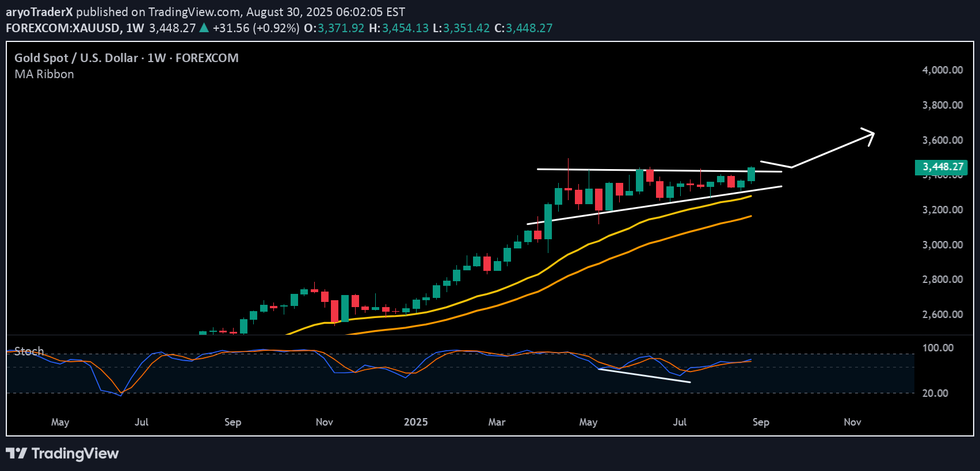Select the 3,000.00 price axis label
Viewport: 980px width, 471px height.
point(942,245)
